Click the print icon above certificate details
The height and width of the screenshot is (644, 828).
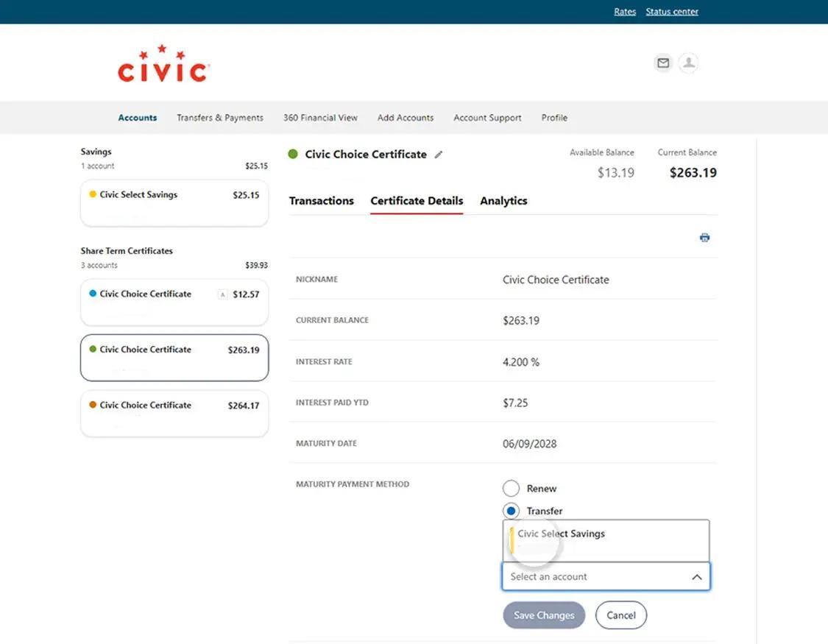point(704,237)
